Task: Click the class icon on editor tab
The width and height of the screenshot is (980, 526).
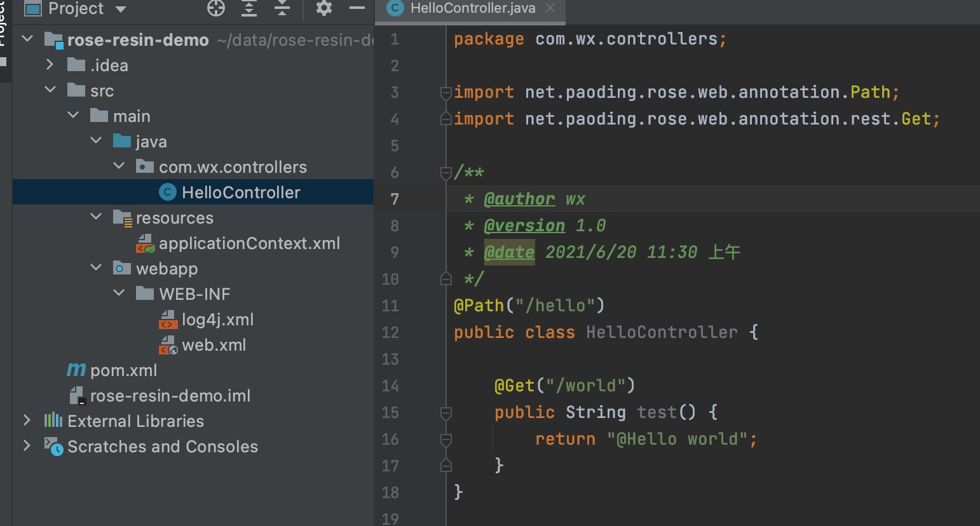Action: pyautogui.click(x=395, y=8)
